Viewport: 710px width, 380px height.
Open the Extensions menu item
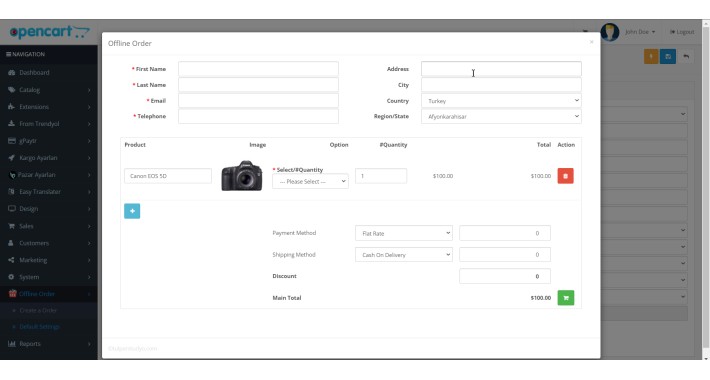[48, 107]
